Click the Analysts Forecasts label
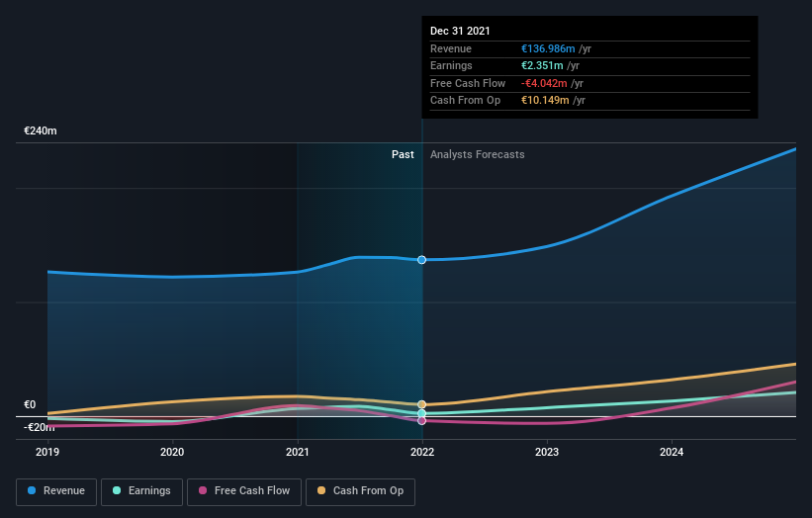 pyautogui.click(x=478, y=155)
